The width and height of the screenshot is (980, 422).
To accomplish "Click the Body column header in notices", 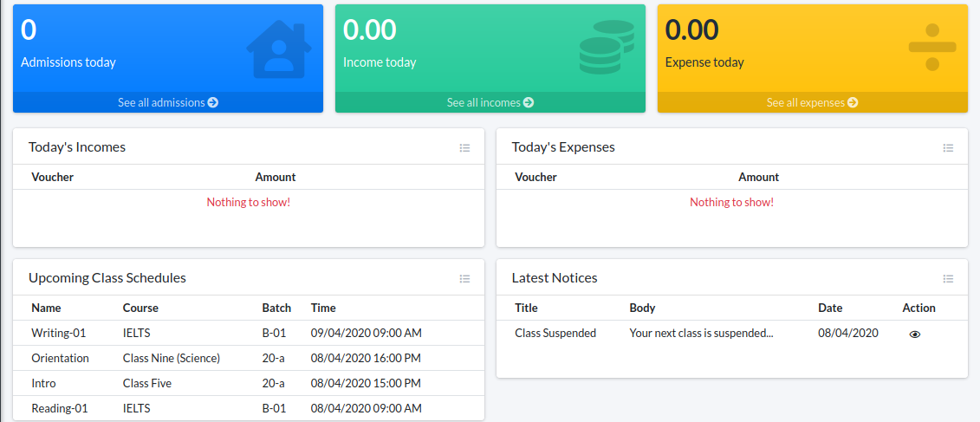I will pos(642,308).
